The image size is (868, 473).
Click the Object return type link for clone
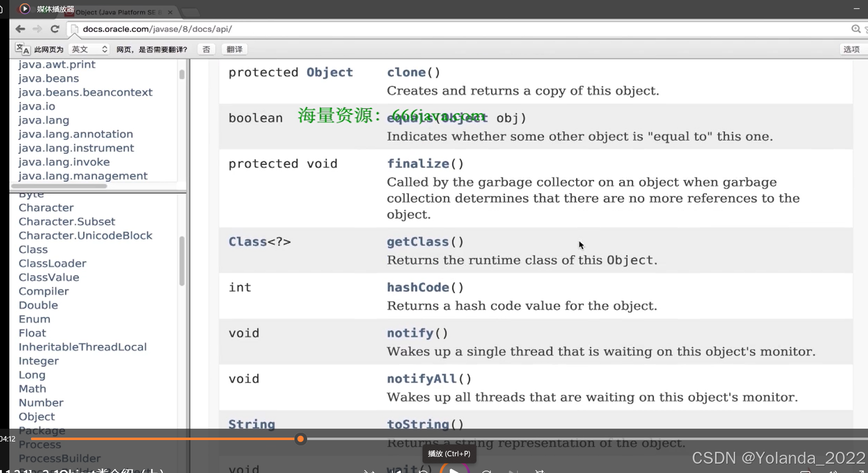coord(330,72)
